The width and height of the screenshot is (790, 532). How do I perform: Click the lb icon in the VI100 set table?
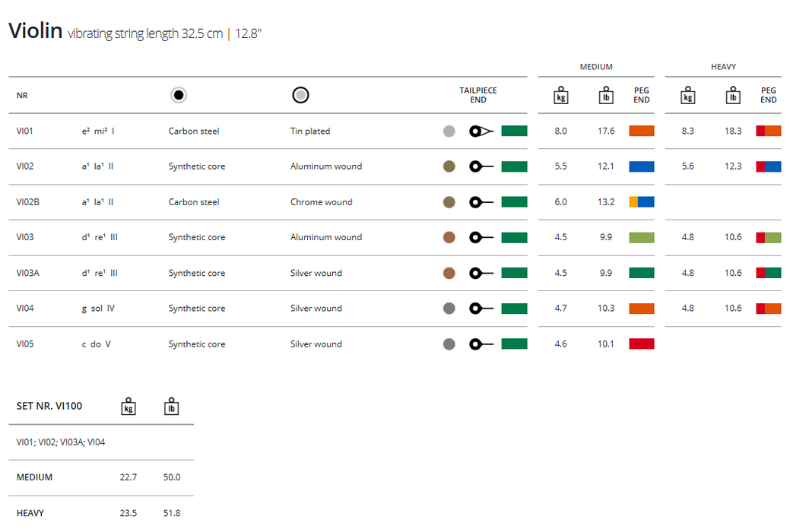click(x=172, y=406)
